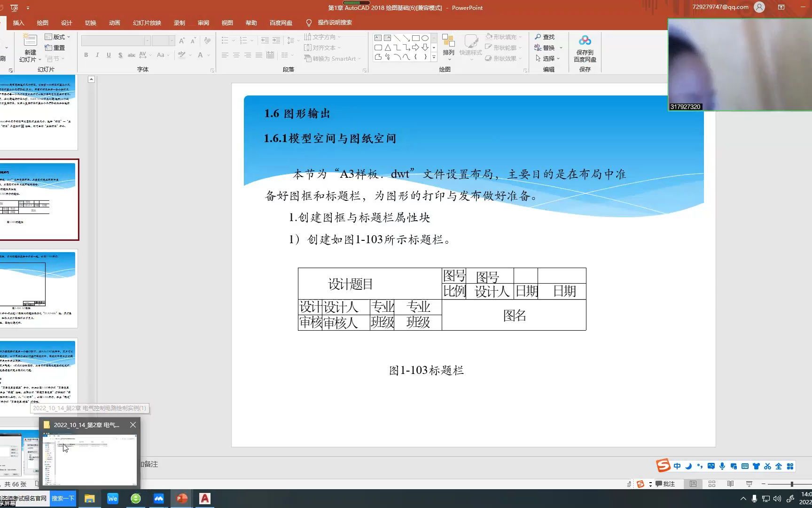Image resolution: width=812 pixels, height=508 pixels.
Task: Click the 查找 Find button
Action: coord(545,37)
